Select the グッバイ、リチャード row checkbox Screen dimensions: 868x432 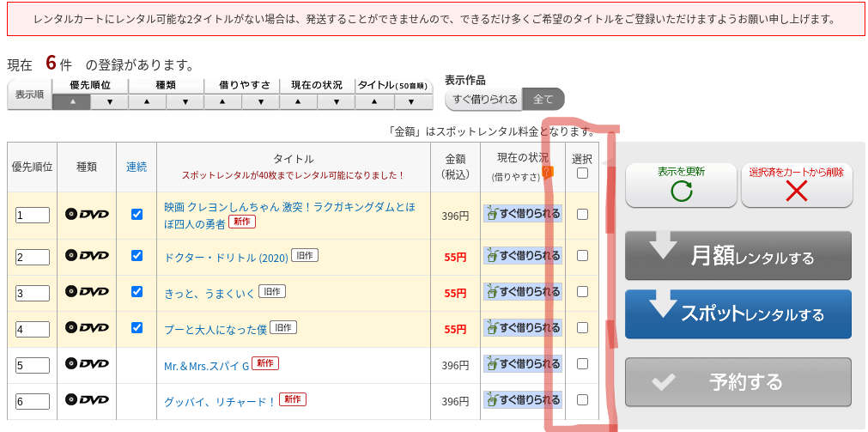tap(582, 399)
